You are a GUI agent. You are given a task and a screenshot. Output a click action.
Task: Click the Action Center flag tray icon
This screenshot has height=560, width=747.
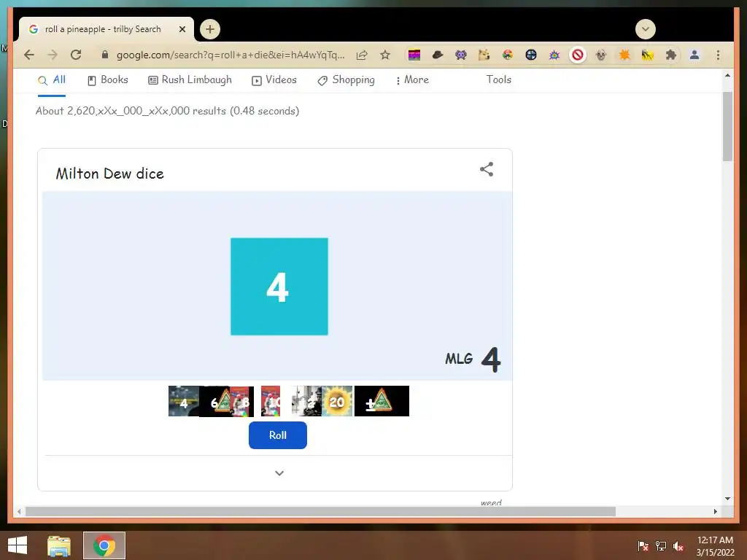click(x=643, y=546)
